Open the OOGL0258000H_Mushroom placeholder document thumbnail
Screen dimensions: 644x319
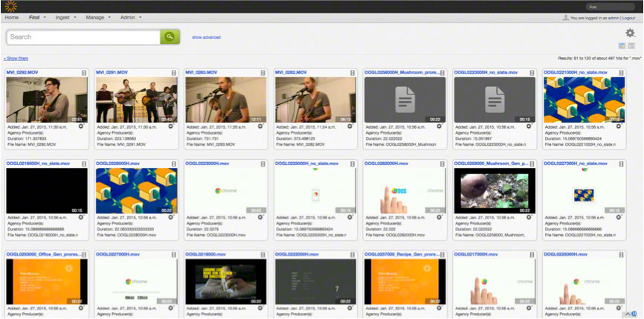405,100
